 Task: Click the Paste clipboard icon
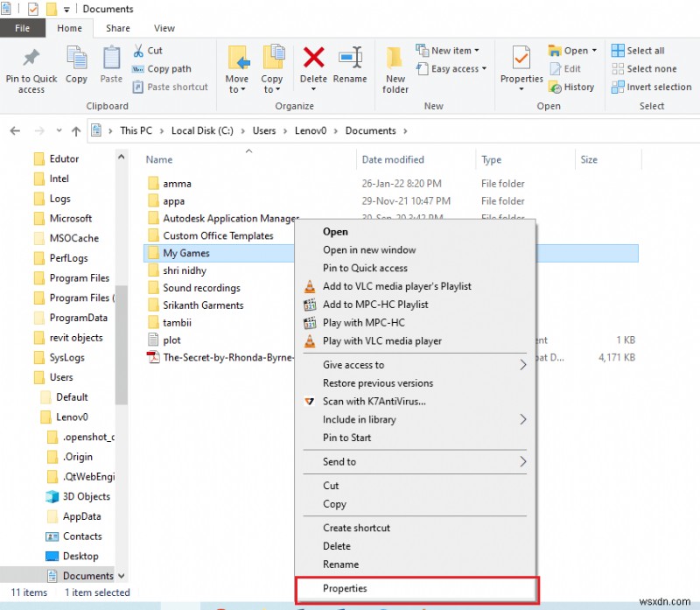pyautogui.click(x=111, y=58)
